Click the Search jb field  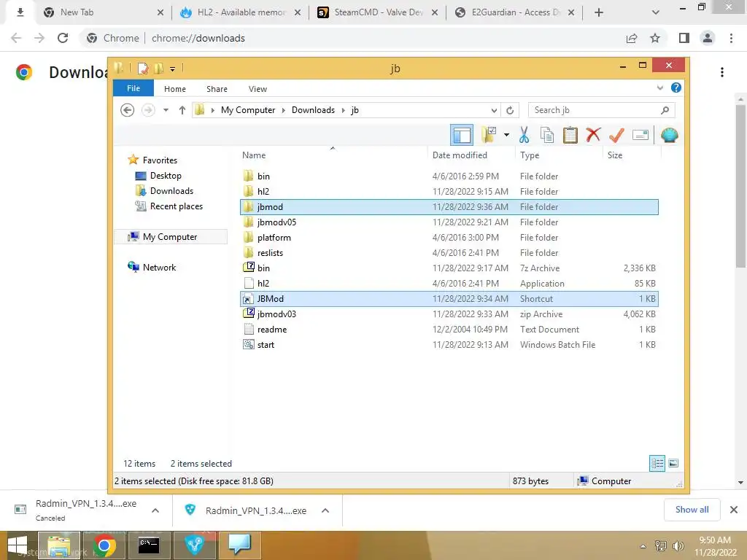601,110
